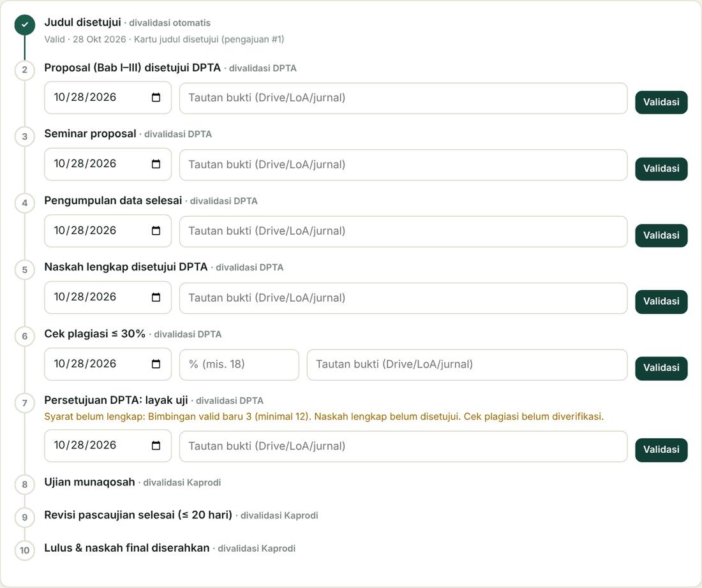
Task: Open calendar icon for Cek plagiasi date
Action: [x=156, y=364]
